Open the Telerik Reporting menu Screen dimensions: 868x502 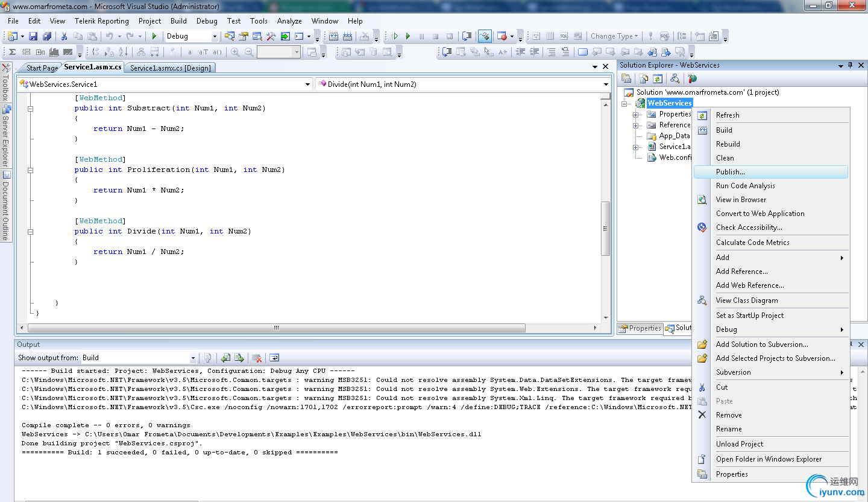(x=101, y=21)
